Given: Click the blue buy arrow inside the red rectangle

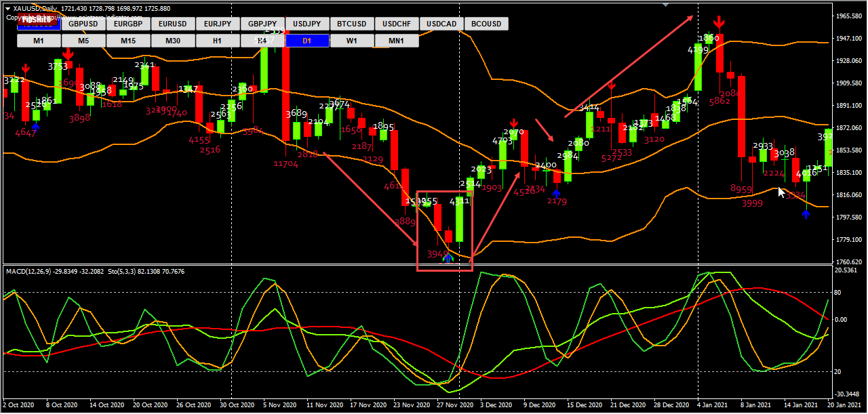Looking at the screenshot, I should coord(448,257).
